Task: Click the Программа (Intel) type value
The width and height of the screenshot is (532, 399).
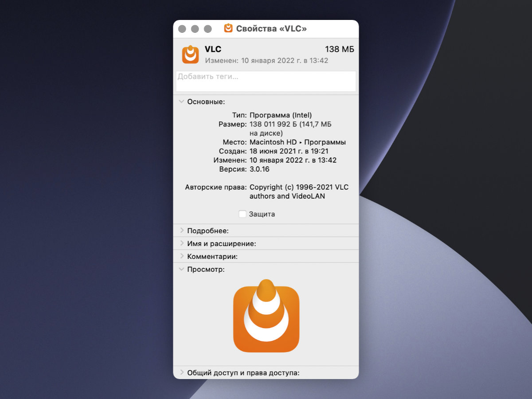Action: pyautogui.click(x=281, y=115)
